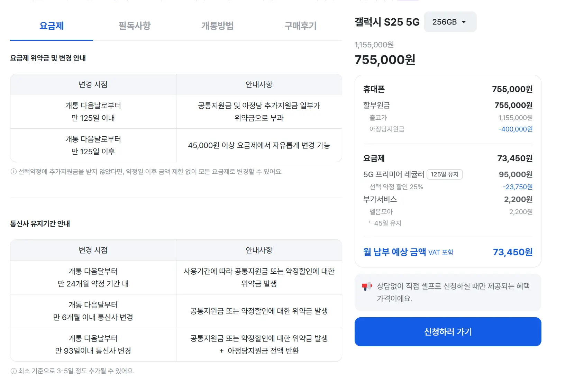
Task: Click the megaphone icon in the benefit notice
Action: coord(366,286)
